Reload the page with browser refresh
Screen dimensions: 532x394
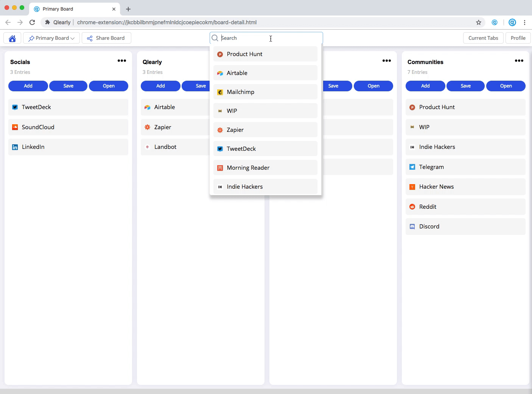[32, 22]
